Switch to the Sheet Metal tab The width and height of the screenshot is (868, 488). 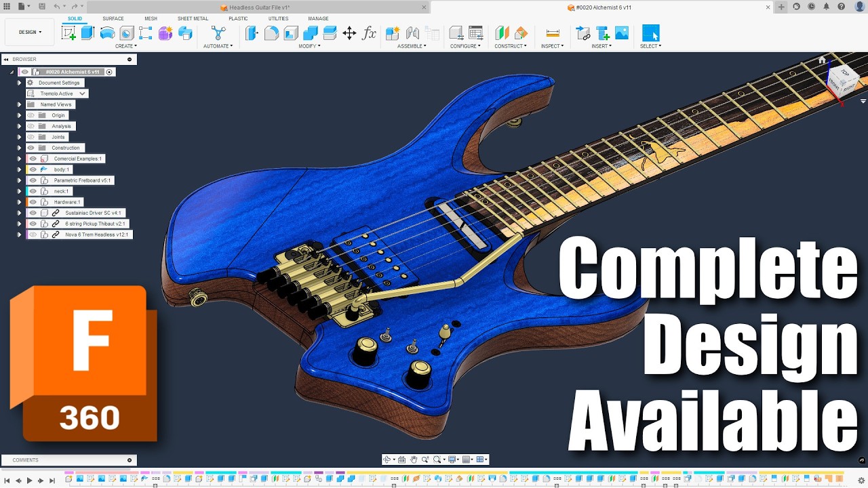pos(193,18)
